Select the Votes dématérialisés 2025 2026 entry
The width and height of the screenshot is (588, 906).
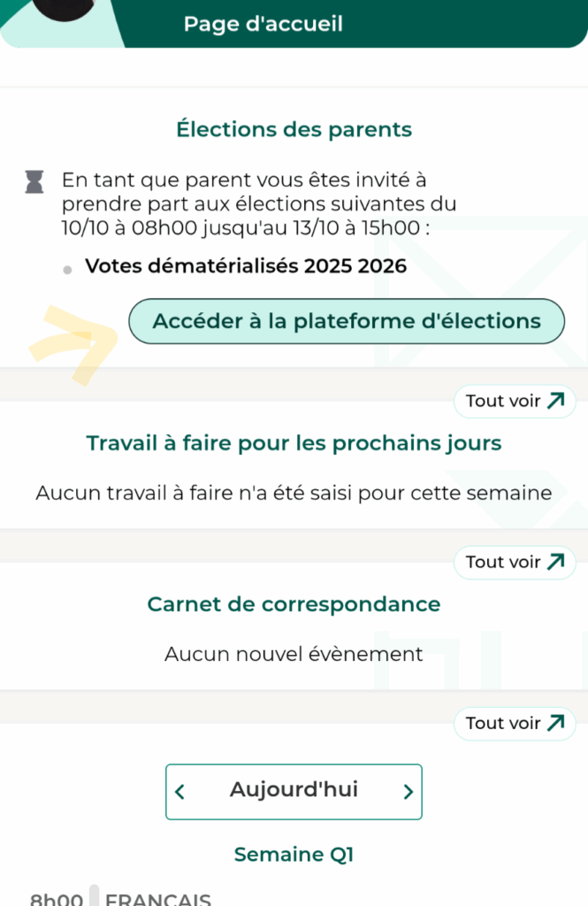point(246,266)
